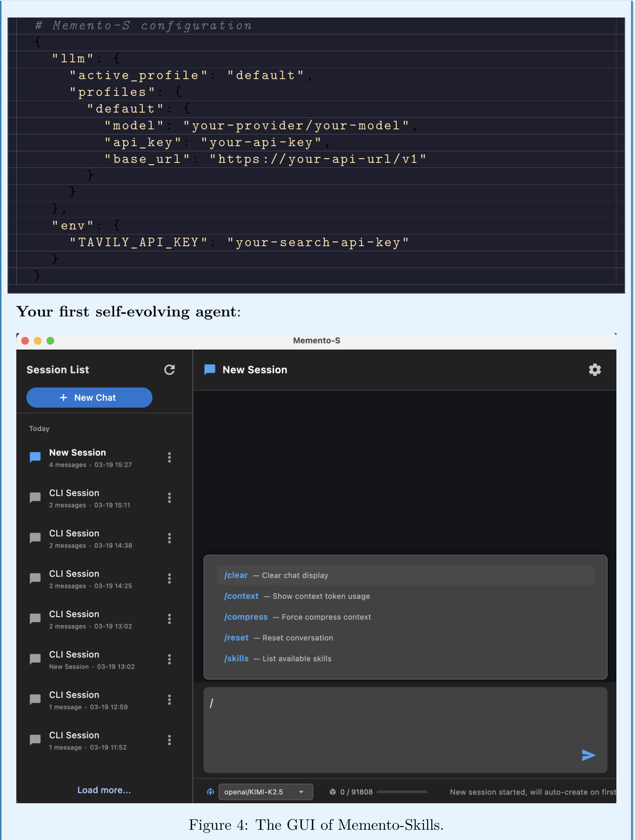Open settings via the gear icon
Viewport: 635px width, 840px height.
click(595, 370)
